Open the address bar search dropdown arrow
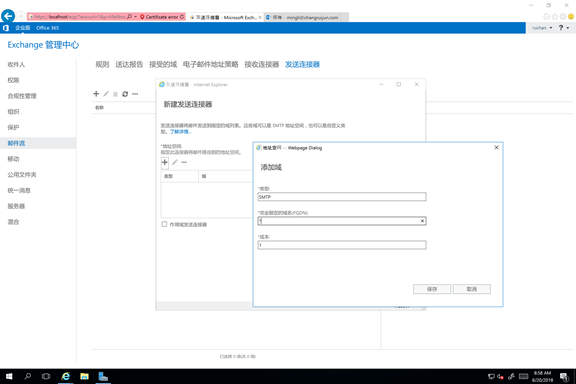The width and height of the screenshot is (576, 384). coord(136,17)
